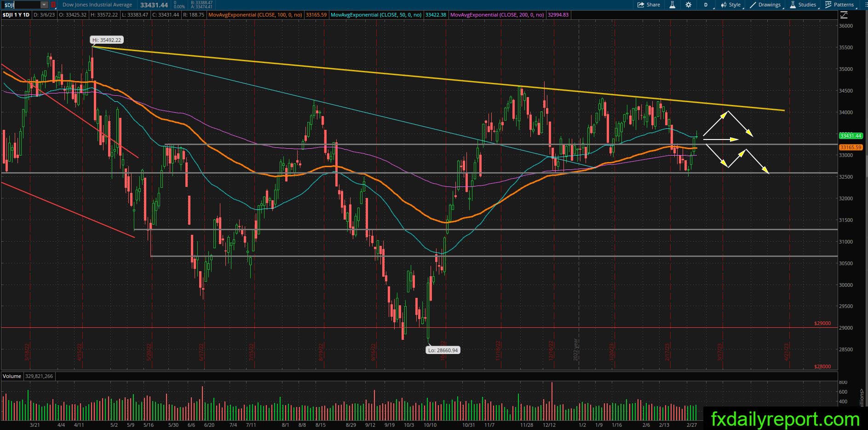Open the Patterns menu
The height and width of the screenshot is (430, 868).
tap(839, 5)
